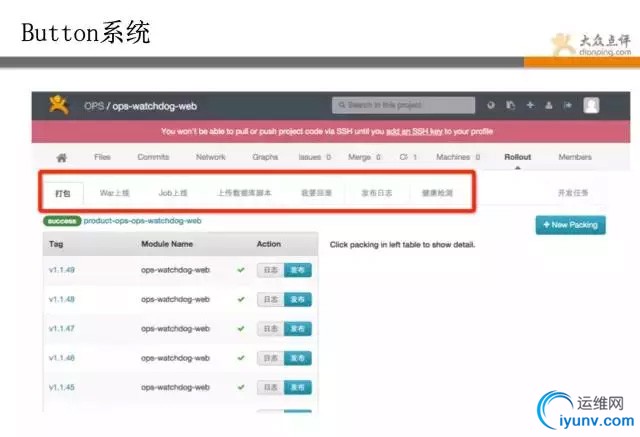Open tag v1.1.49
Viewport: 640px width, 437px height.
point(62,270)
